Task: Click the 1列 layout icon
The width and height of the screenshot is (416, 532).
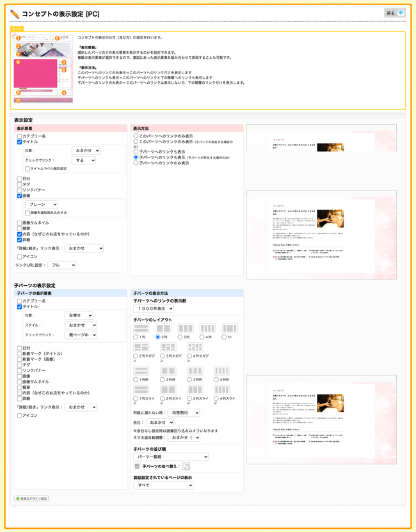Action: pyautogui.click(x=141, y=328)
